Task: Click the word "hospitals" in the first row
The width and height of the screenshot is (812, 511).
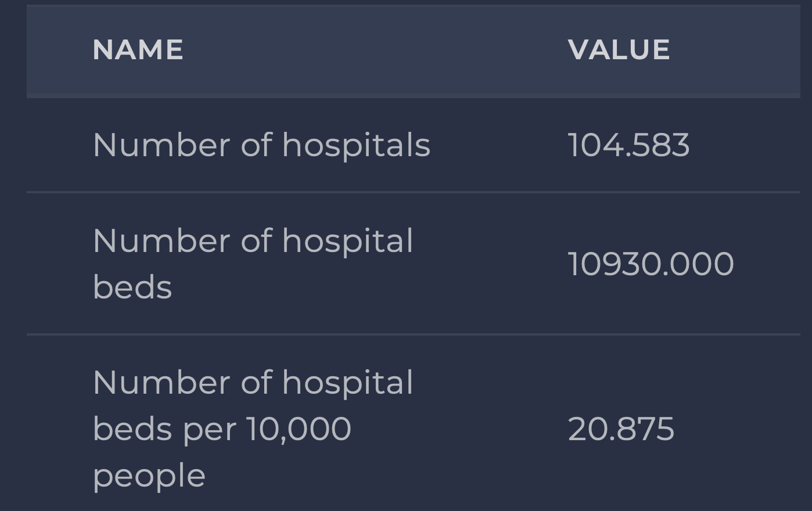Action: coord(356,145)
